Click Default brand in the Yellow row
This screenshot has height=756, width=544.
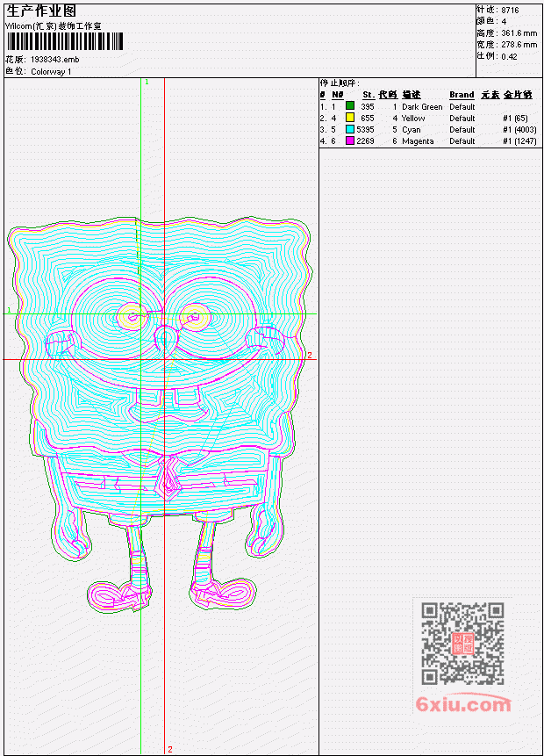click(462, 119)
